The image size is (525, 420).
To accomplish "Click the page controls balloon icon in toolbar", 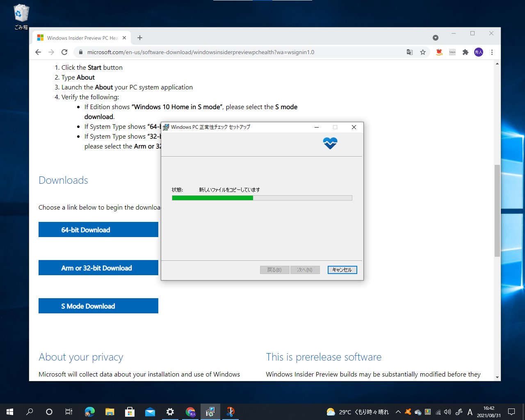I will [452, 52].
